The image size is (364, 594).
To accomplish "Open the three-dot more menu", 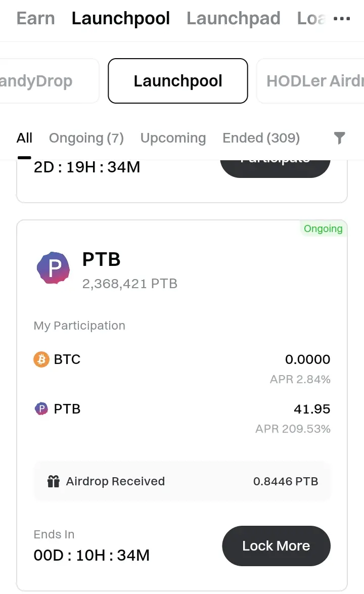I will 342,19.
